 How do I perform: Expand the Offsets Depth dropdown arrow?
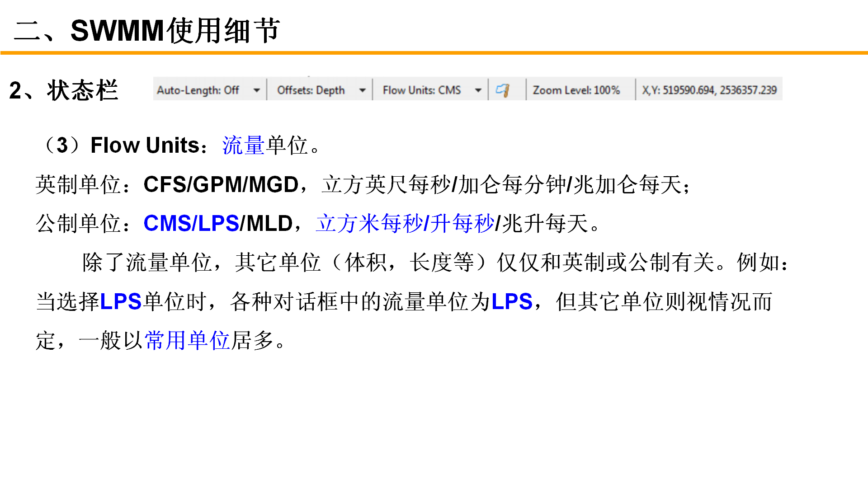[362, 90]
